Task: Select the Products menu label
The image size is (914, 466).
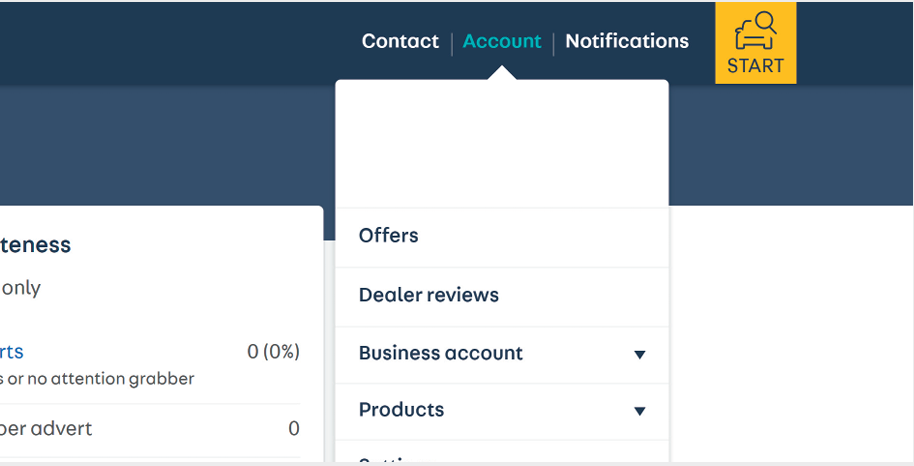Action: [401, 410]
